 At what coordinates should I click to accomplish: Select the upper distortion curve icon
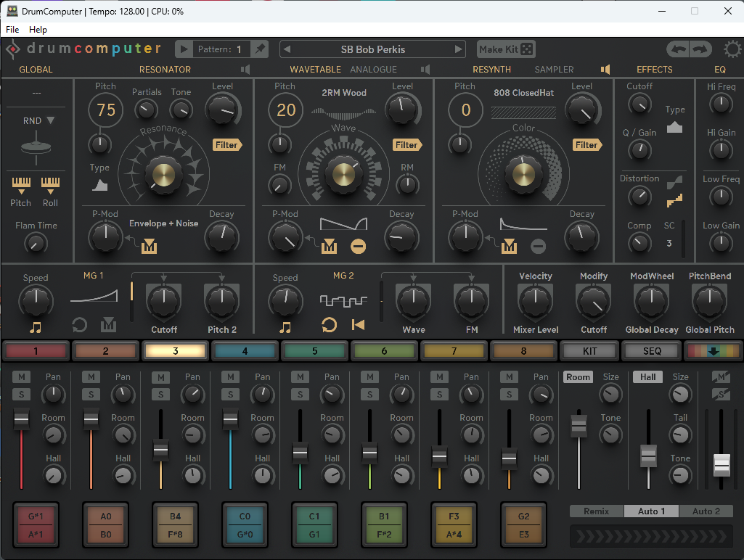click(x=674, y=181)
